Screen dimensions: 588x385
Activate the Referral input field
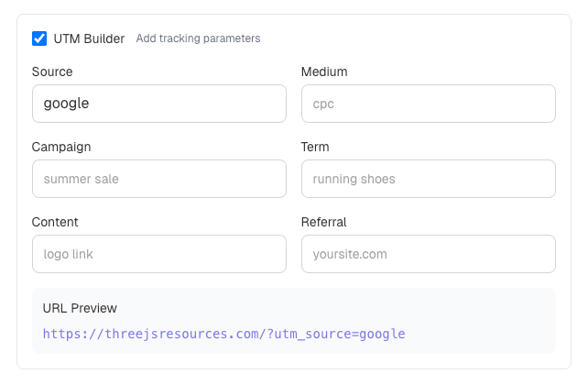click(x=428, y=254)
